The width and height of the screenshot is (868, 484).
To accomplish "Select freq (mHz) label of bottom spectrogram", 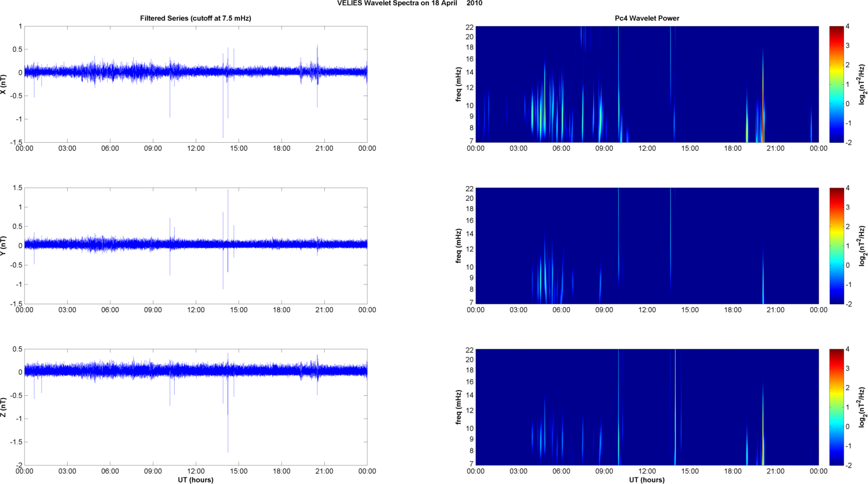I will tap(458, 407).
